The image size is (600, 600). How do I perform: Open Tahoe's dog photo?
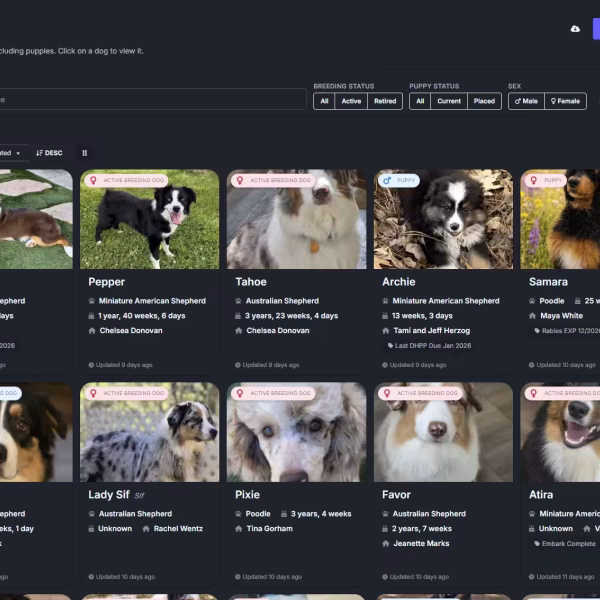tap(296, 219)
